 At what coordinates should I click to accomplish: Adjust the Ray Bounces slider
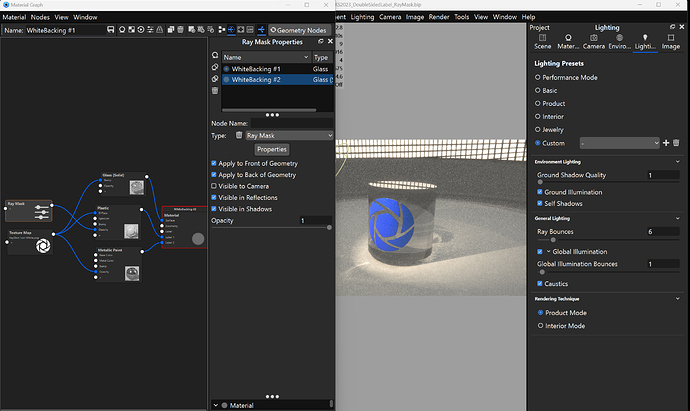553,240
